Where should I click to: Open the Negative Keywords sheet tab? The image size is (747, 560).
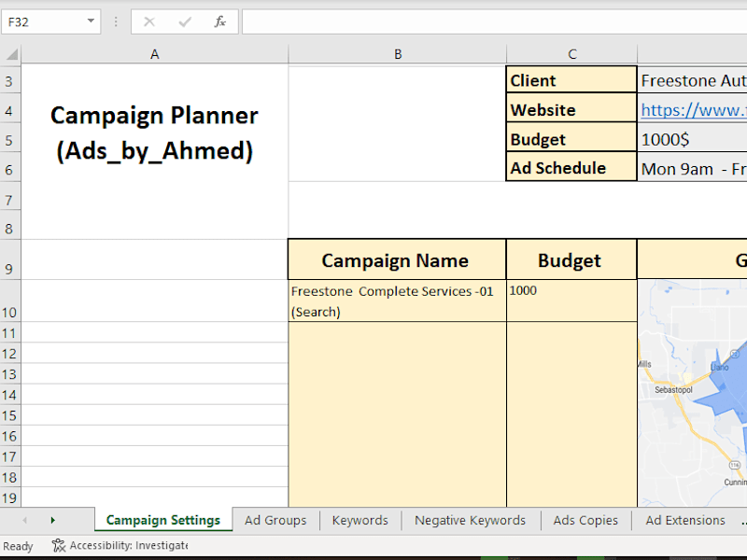(471, 520)
